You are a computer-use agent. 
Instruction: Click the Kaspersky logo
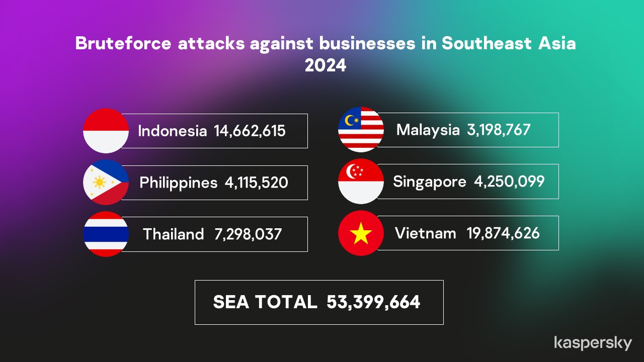tap(593, 343)
